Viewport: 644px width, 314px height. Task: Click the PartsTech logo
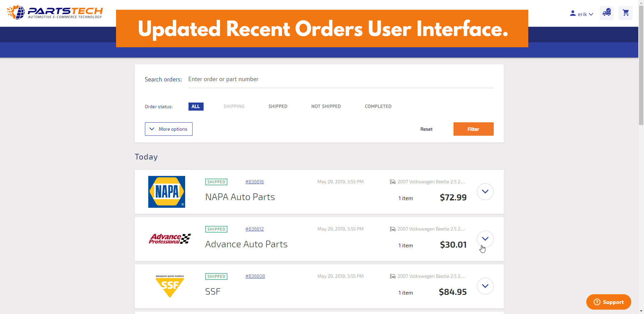coord(55,12)
